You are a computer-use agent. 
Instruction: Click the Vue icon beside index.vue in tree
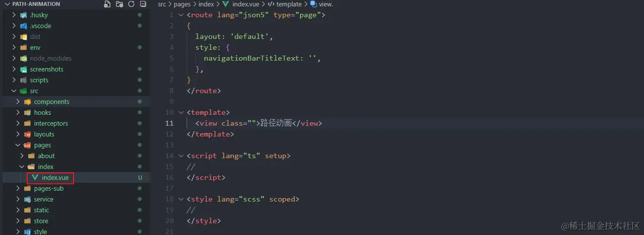(35, 177)
